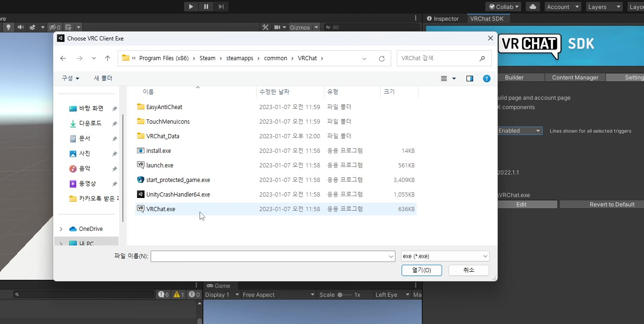The width and height of the screenshot is (644, 324).
Task: Toggle hidden objects eye icon
Action: (x=55, y=27)
